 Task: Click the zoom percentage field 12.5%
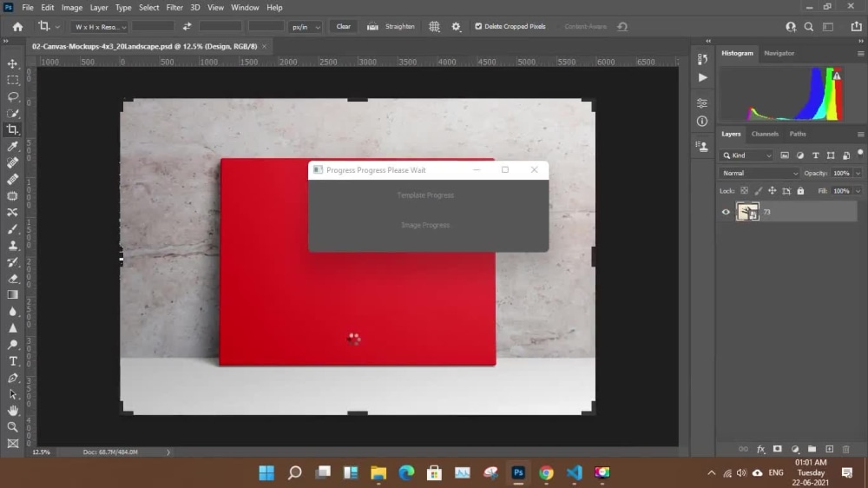pos(42,452)
